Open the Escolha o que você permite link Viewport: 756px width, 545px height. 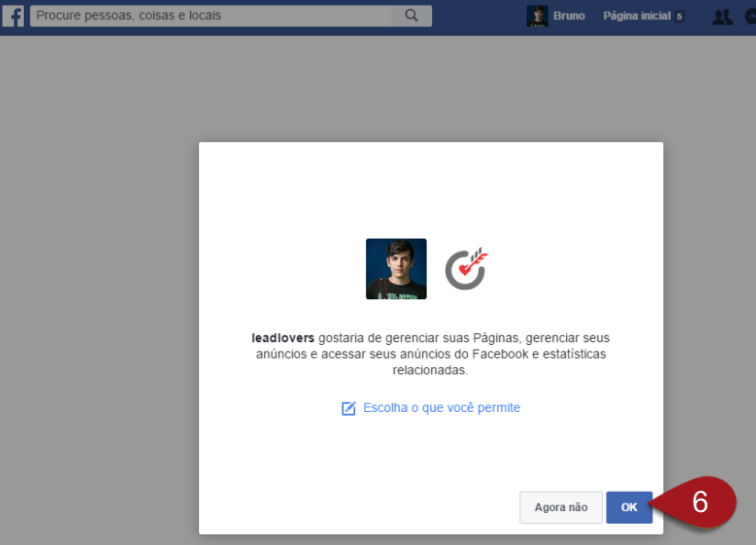441,407
